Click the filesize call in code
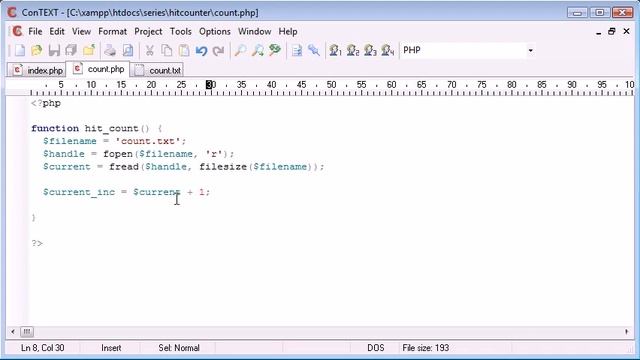 click(223, 167)
